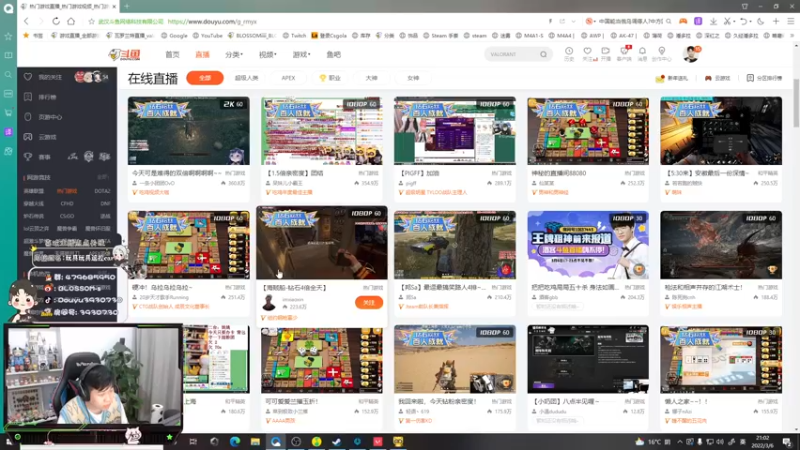Click the browser scissors screenshot tool
The image size is (800, 450).
pos(727,21)
